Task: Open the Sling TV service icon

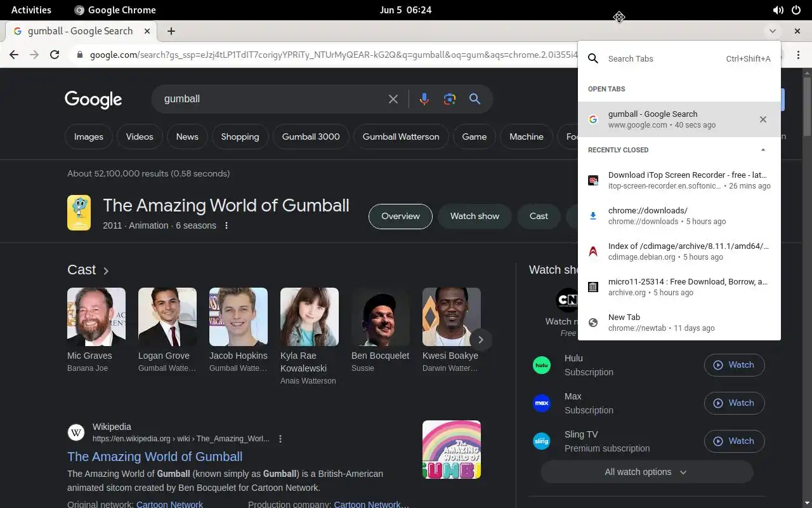Action: (x=542, y=441)
